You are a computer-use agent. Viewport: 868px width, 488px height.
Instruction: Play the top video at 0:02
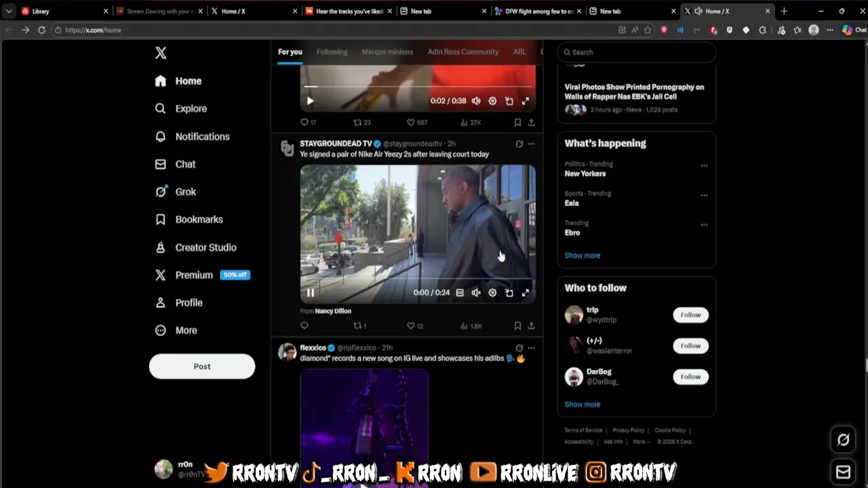(310, 101)
